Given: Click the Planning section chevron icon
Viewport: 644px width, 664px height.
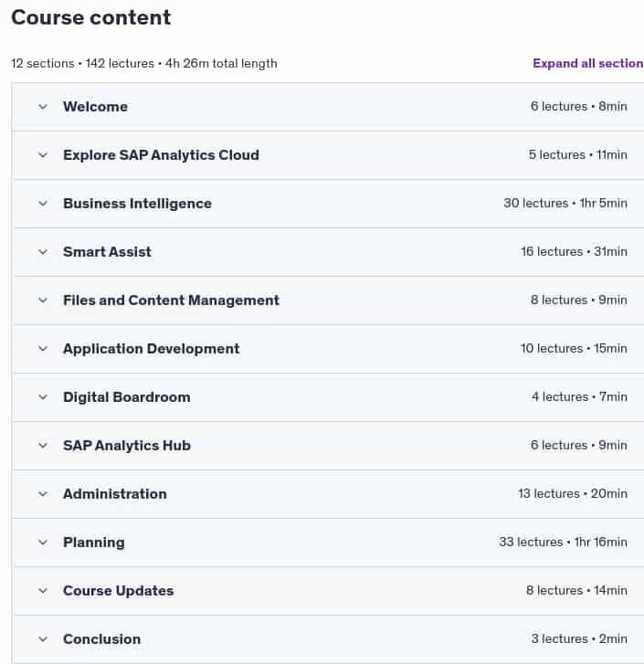Looking at the screenshot, I should (x=43, y=543).
